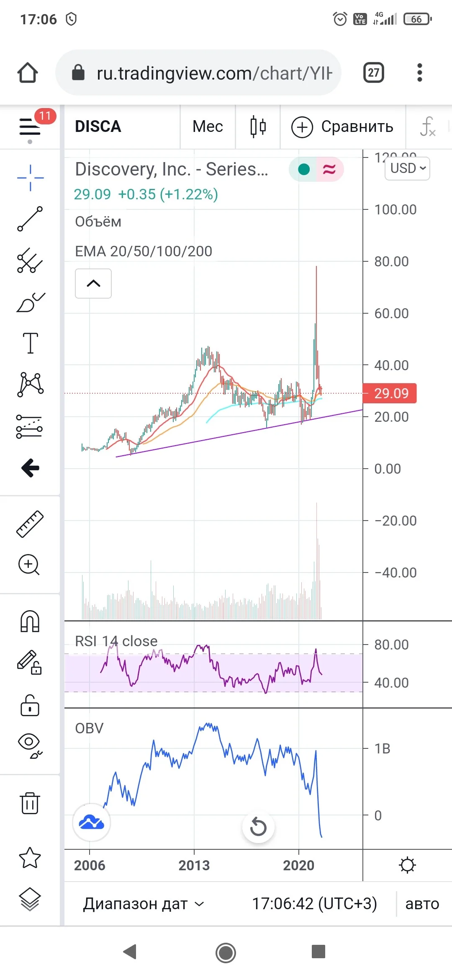Open the DISCA symbol search
The image size is (452, 980).
(x=98, y=126)
